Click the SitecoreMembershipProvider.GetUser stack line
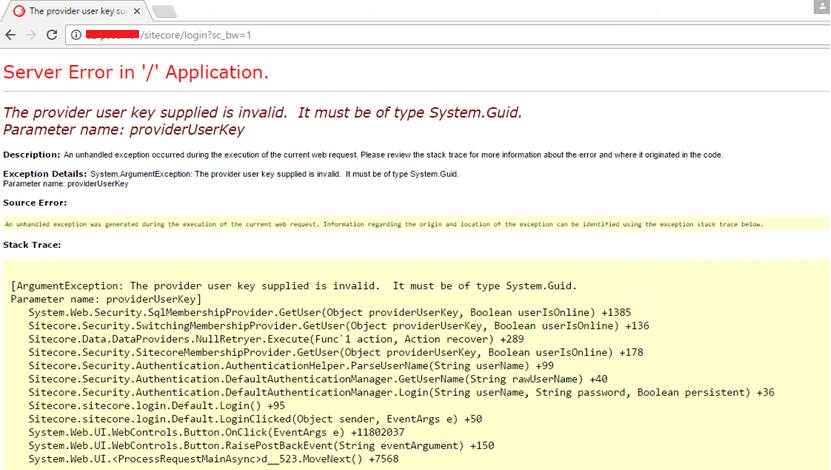Image resolution: width=831 pixels, height=470 pixels. 335,352
